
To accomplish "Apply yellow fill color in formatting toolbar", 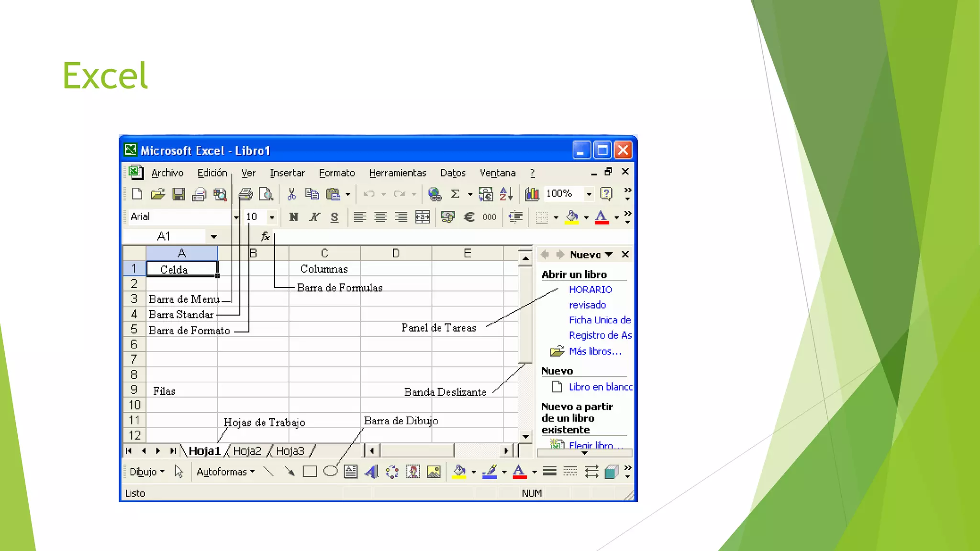I will (x=572, y=217).
